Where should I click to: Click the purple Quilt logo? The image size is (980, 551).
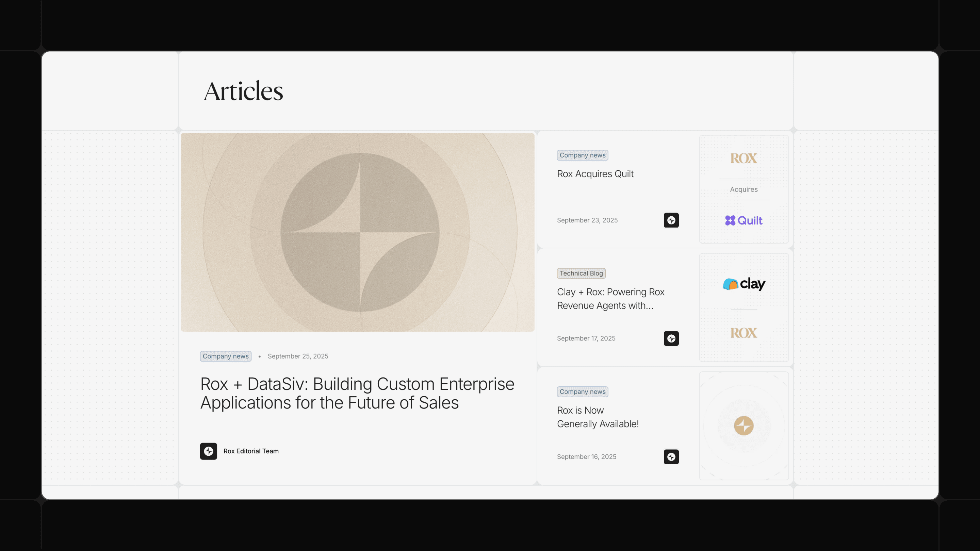[x=744, y=220]
